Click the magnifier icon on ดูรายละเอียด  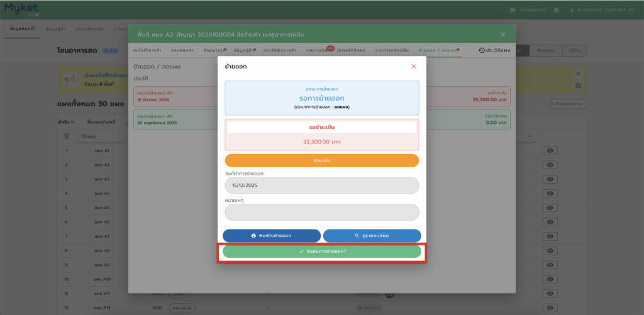(x=357, y=236)
